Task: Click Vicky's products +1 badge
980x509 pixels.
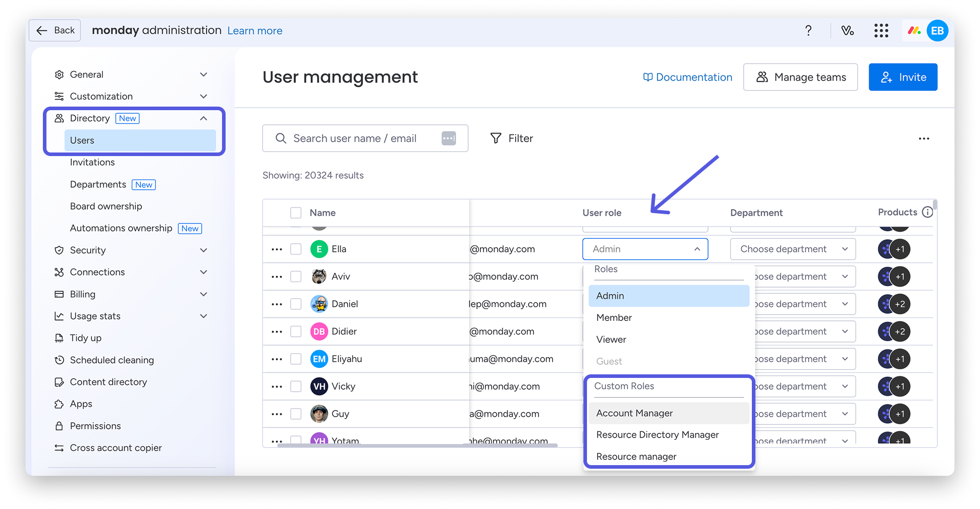Action: click(x=900, y=387)
